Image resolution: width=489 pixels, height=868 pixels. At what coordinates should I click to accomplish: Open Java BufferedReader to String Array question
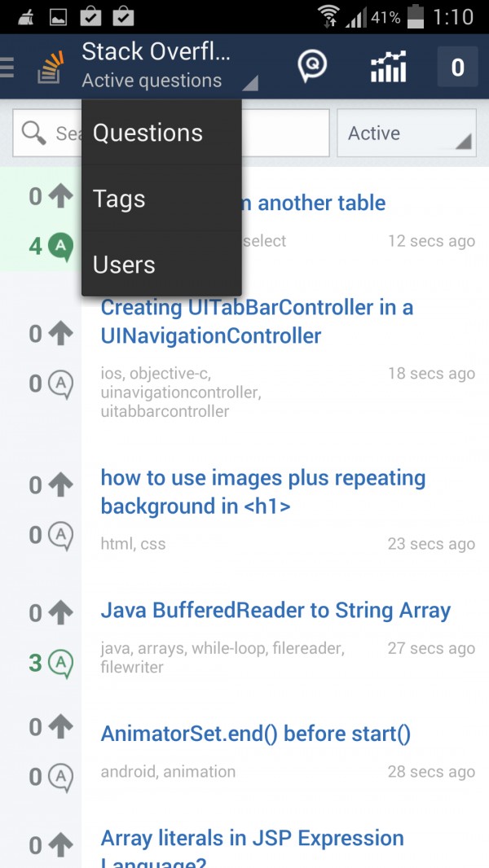275,611
